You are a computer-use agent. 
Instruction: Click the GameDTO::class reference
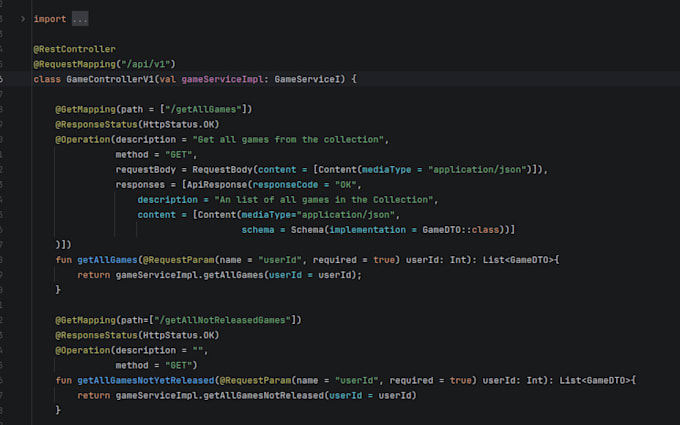(x=461, y=230)
